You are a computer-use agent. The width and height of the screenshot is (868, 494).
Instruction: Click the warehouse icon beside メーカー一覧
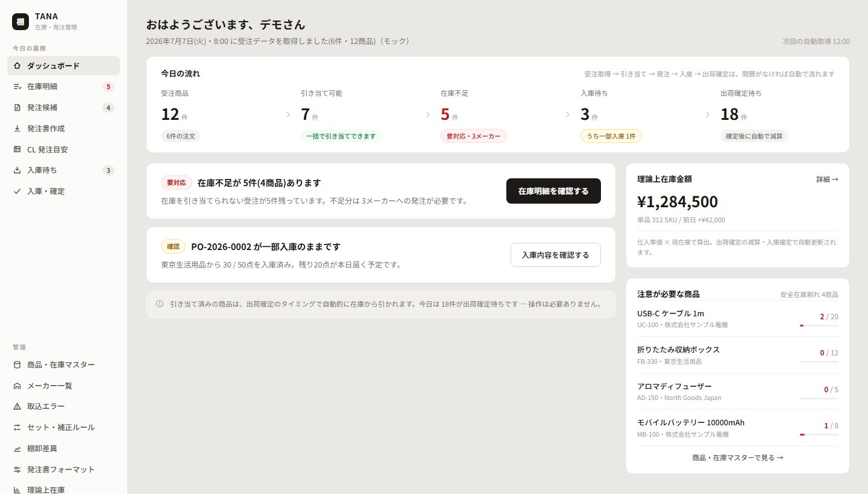pos(17,386)
